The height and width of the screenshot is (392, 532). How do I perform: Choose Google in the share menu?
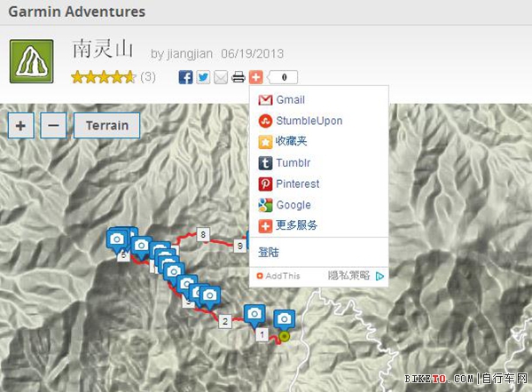click(x=293, y=205)
